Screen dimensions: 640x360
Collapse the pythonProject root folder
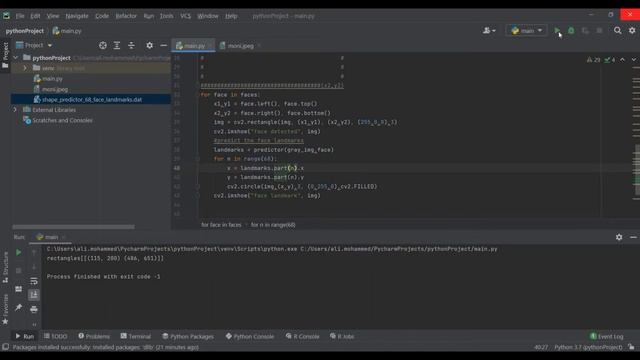pos(16,58)
